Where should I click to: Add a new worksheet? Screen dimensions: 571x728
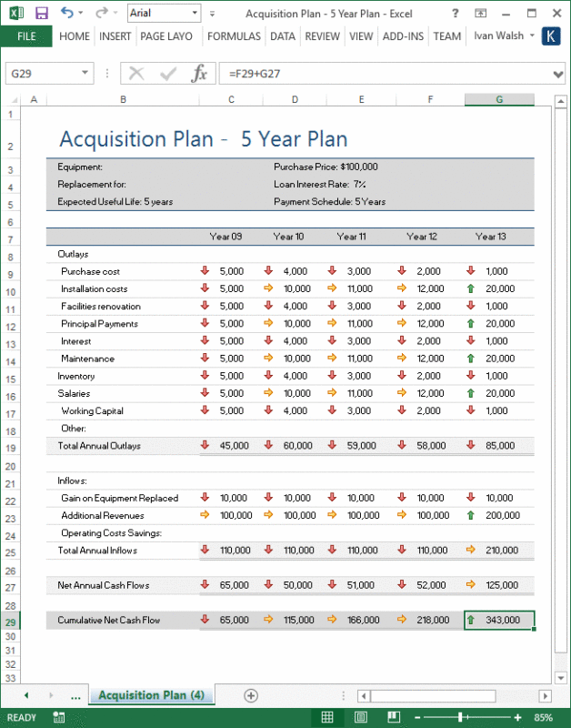tap(249, 694)
